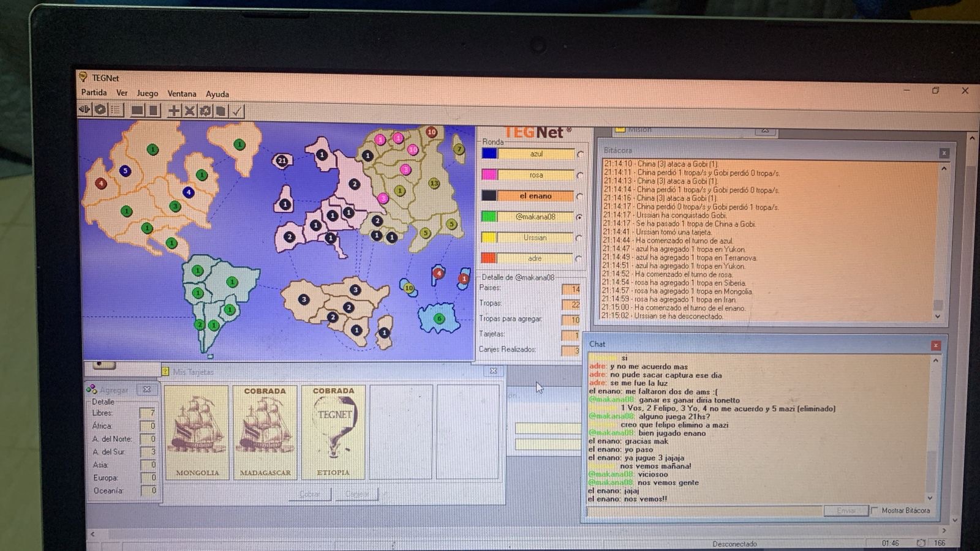Click the cards stack toolbar icon
980x551 pixels.
pyautogui.click(x=221, y=111)
